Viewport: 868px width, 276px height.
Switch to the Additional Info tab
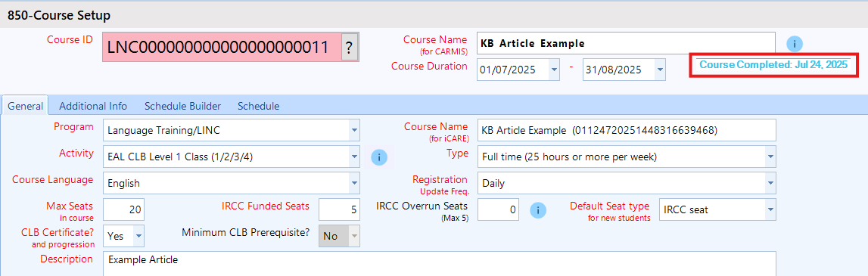(x=93, y=106)
